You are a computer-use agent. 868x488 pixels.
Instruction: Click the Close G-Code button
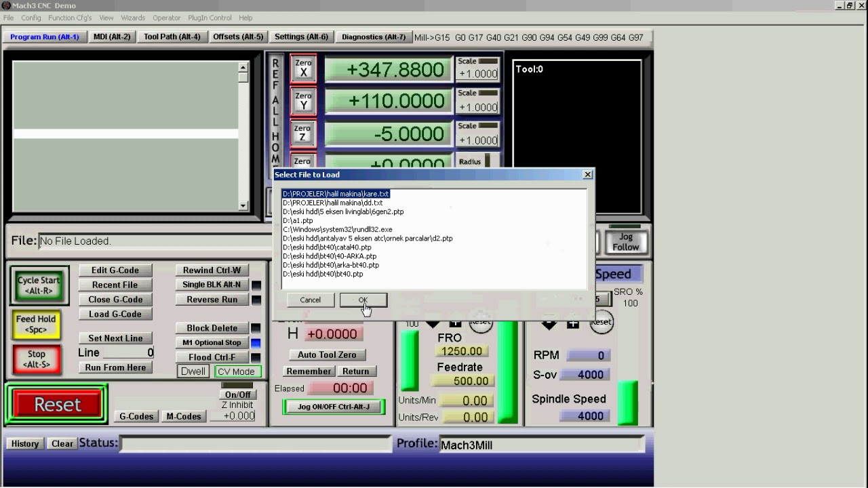(x=115, y=300)
